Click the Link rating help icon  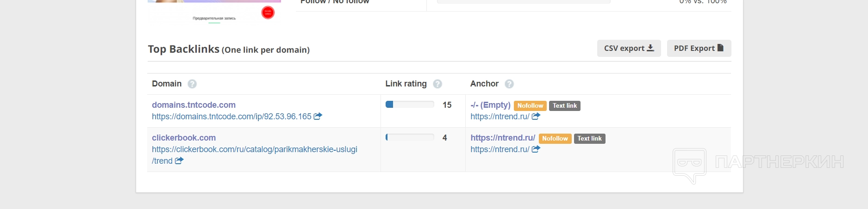437,84
